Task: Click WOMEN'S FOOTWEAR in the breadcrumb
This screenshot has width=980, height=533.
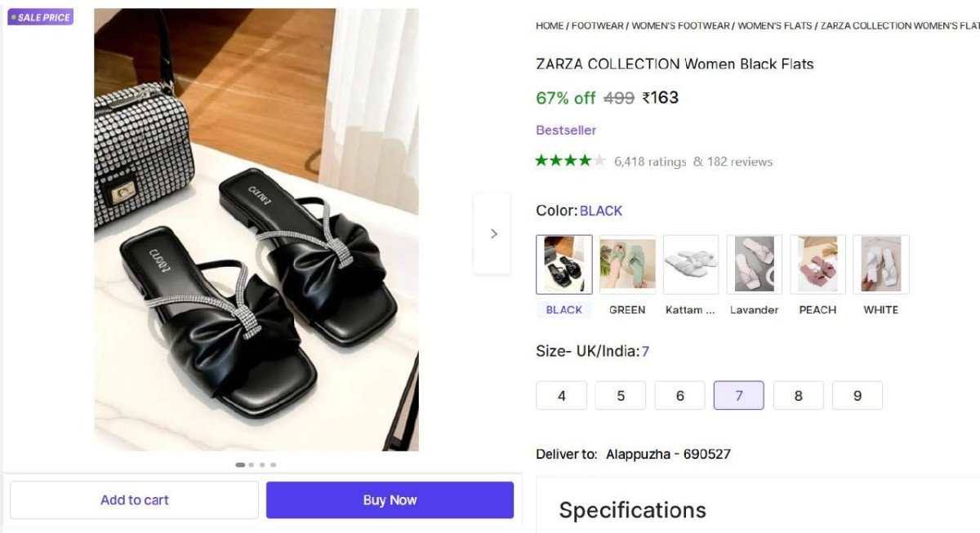Action: 680,25
